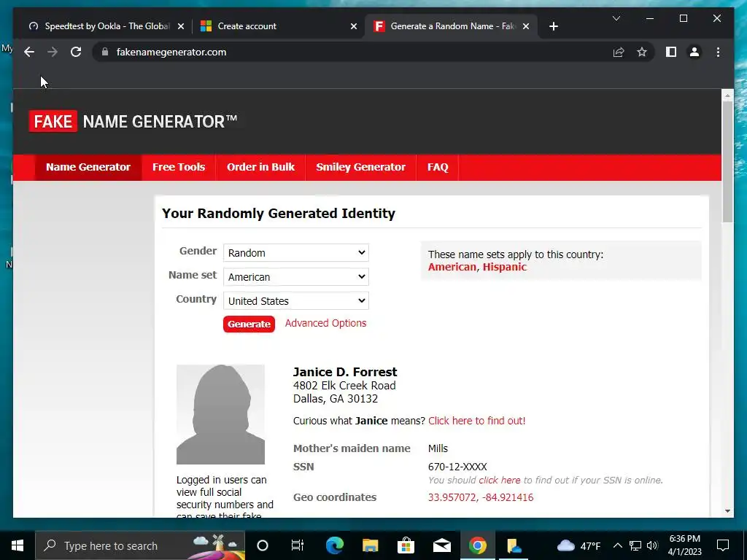Image resolution: width=747 pixels, height=560 pixels.
Task: Click the page vertical scrollbar thumb
Action: pyautogui.click(x=727, y=162)
